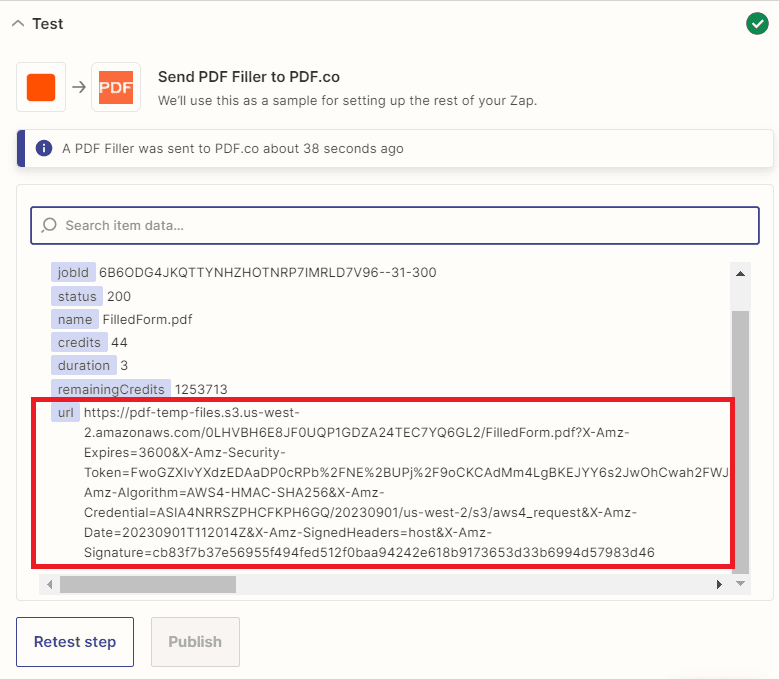Image resolution: width=779 pixels, height=679 pixels.
Task: Click the url field label
Action: tap(64, 412)
